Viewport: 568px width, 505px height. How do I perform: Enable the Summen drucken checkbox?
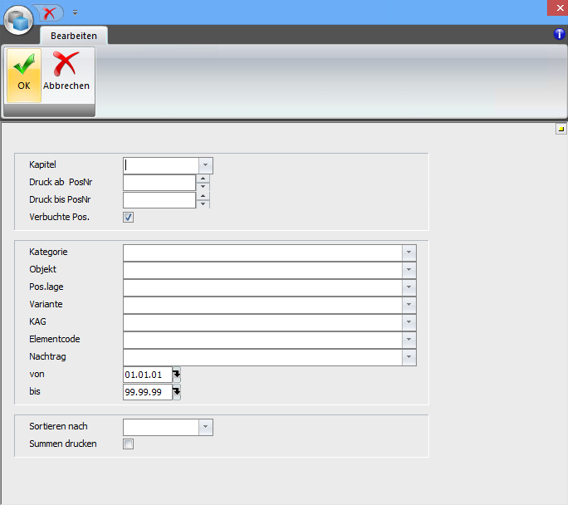128,444
